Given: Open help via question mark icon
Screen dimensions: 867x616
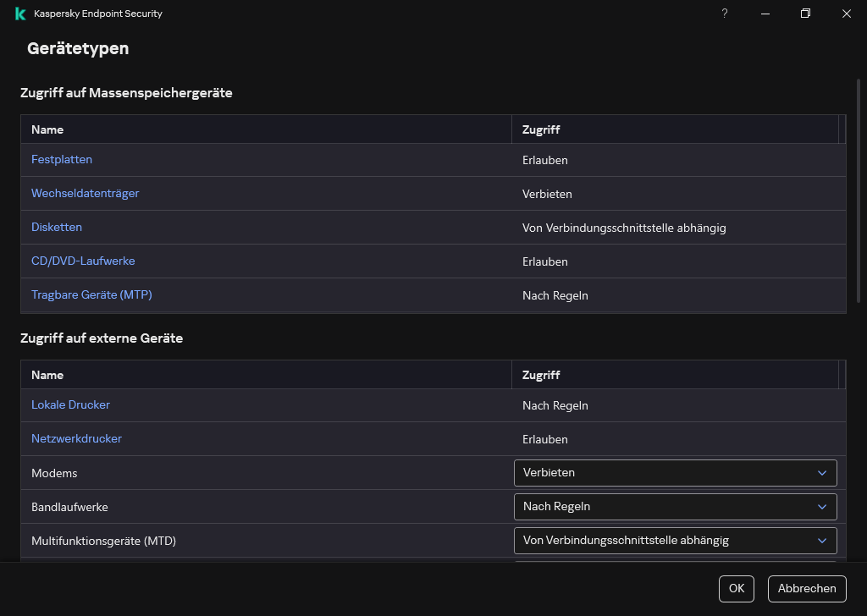Looking at the screenshot, I should (725, 14).
